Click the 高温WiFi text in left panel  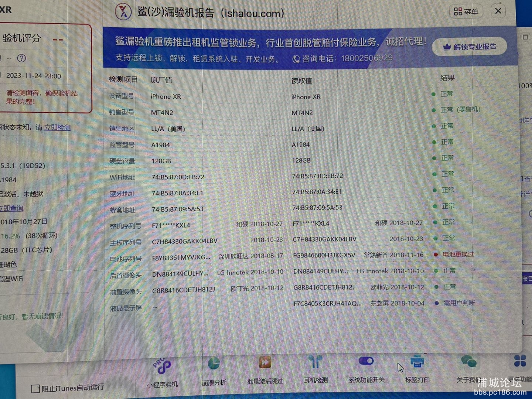click(x=12, y=279)
